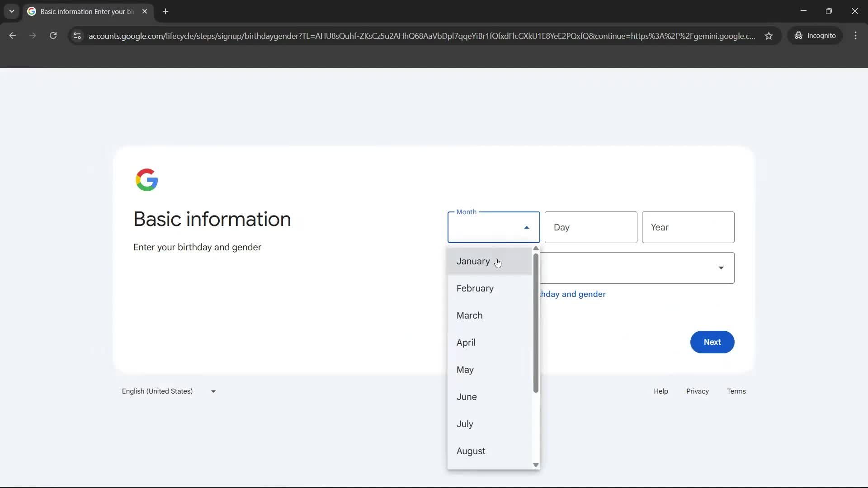Viewport: 868px width, 488px height.
Task: Open site information via the tune icon
Action: tap(77, 36)
